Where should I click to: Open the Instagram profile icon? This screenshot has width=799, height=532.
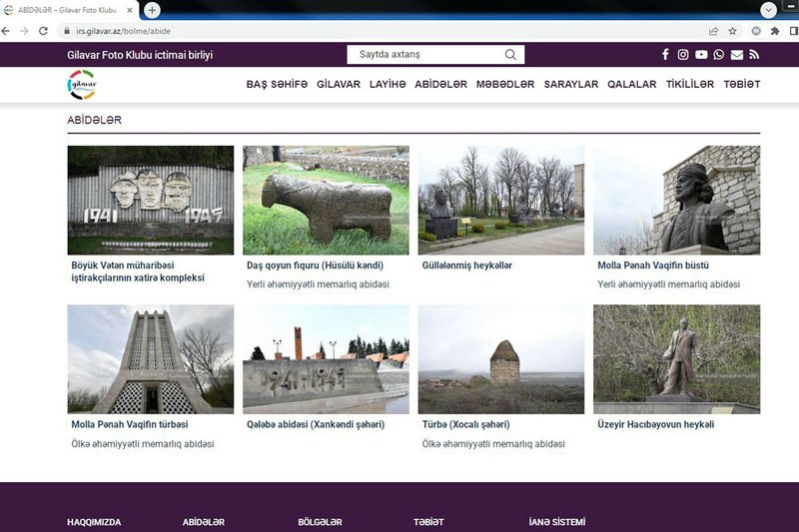coord(683,55)
